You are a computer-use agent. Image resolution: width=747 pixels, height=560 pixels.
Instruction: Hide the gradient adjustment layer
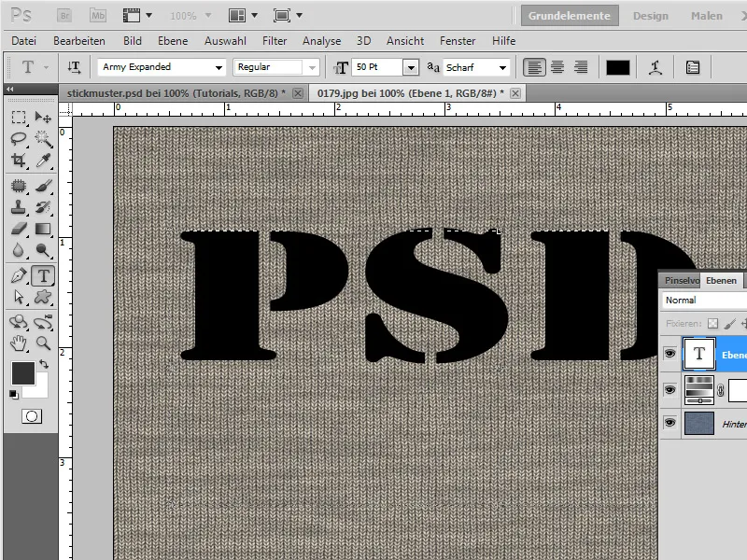pos(669,390)
